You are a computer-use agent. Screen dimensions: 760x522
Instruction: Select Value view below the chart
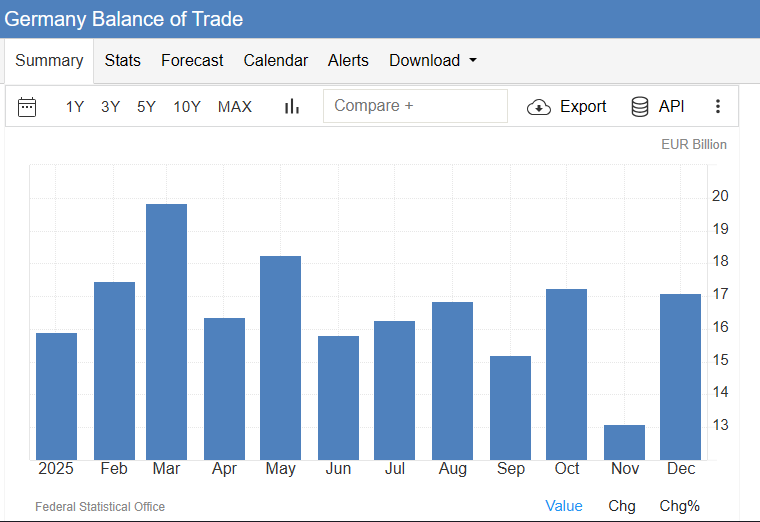(x=564, y=506)
